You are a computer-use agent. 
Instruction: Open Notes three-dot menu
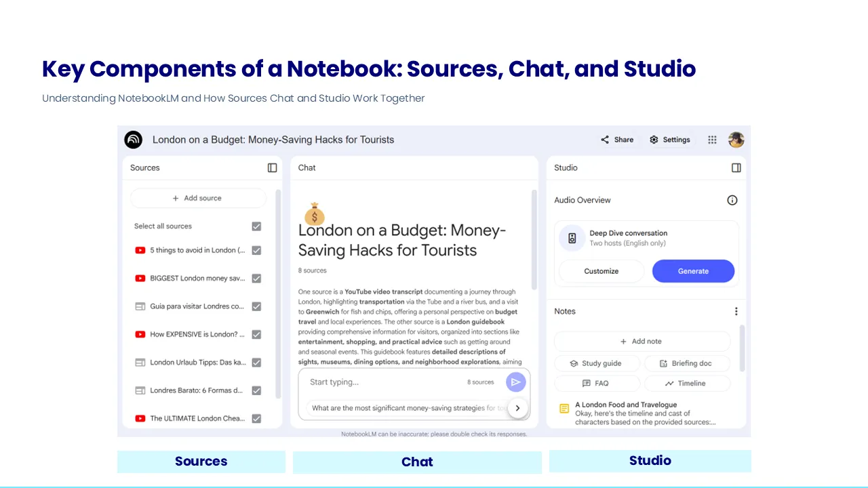(x=736, y=311)
